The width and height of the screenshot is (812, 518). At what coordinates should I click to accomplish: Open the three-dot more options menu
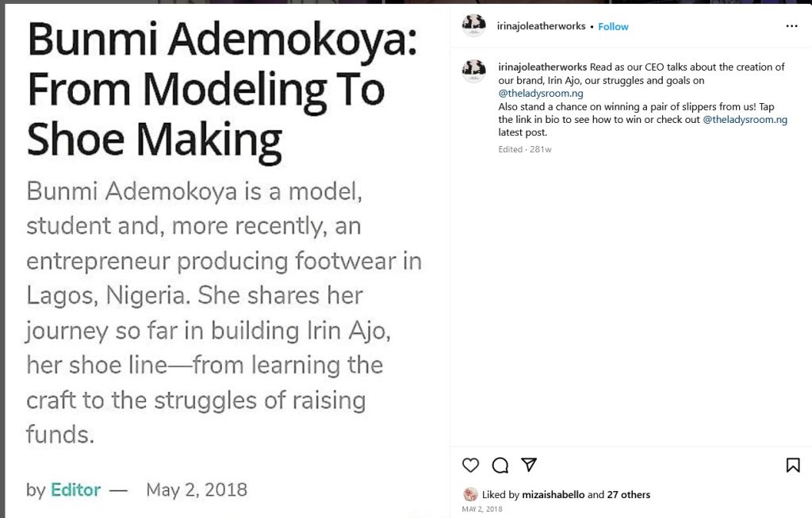(791, 26)
